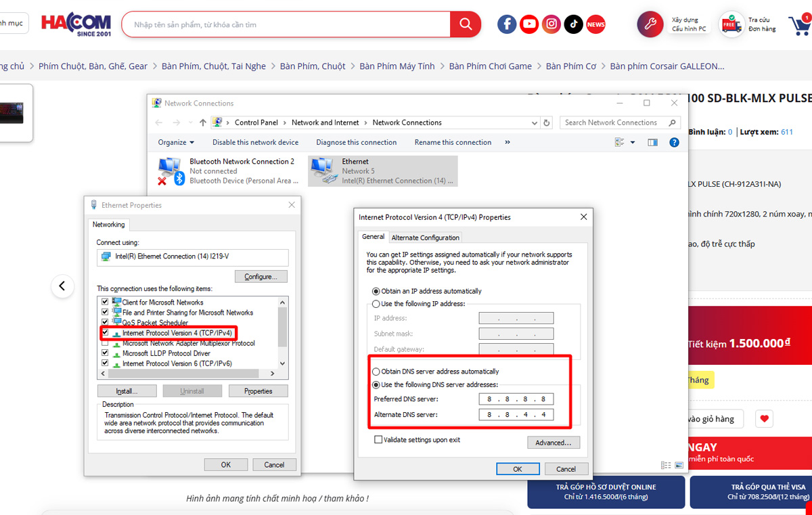Screen dimensions: 812x515
Task: Open Bàn Phím Chơi Game breadcrumb
Action: click(490, 66)
